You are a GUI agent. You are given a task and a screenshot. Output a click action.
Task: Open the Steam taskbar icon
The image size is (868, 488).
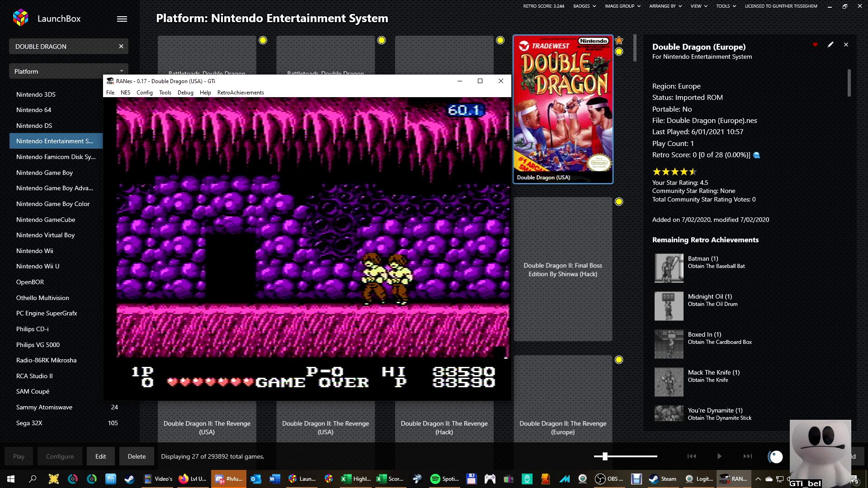point(663,479)
